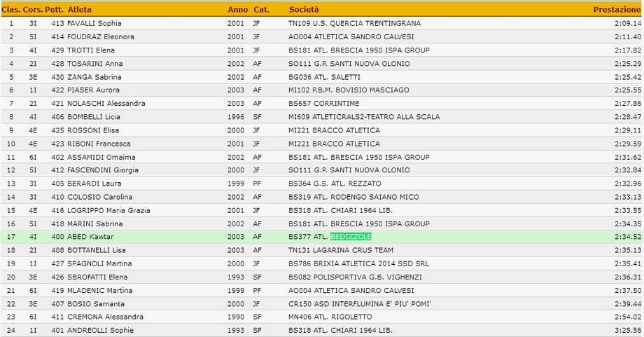
Task: Click club BS786 BRIXIA ATLETICA 2014 SSD SRL
Action: [358, 263]
